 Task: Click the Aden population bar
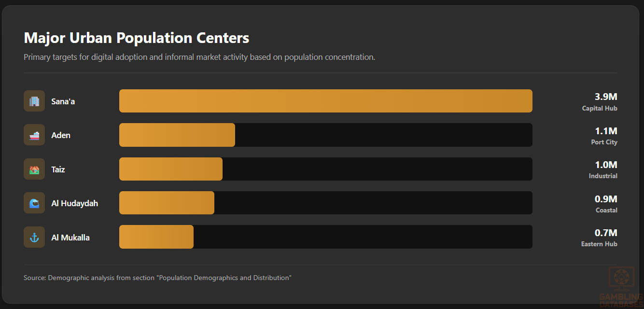[x=177, y=135]
